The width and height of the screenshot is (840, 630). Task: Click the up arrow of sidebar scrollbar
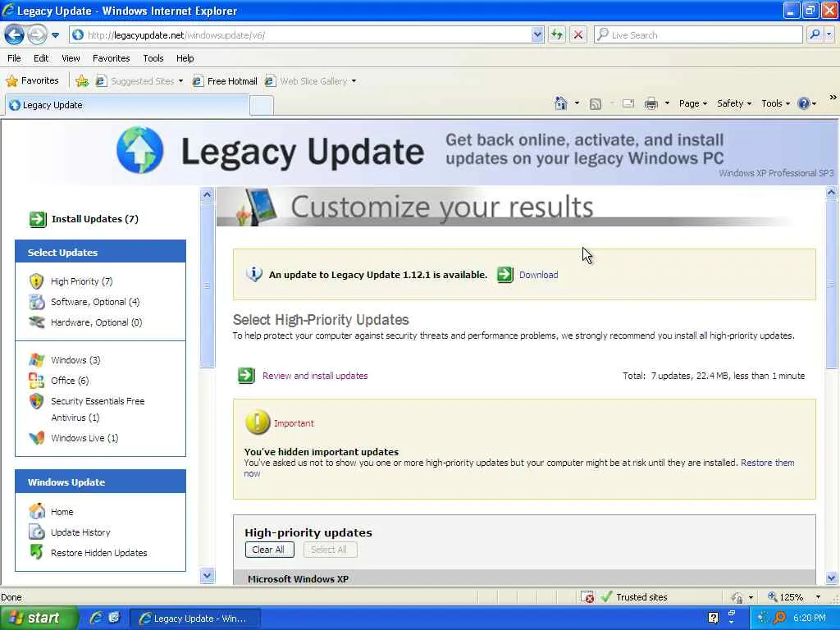click(208, 194)
